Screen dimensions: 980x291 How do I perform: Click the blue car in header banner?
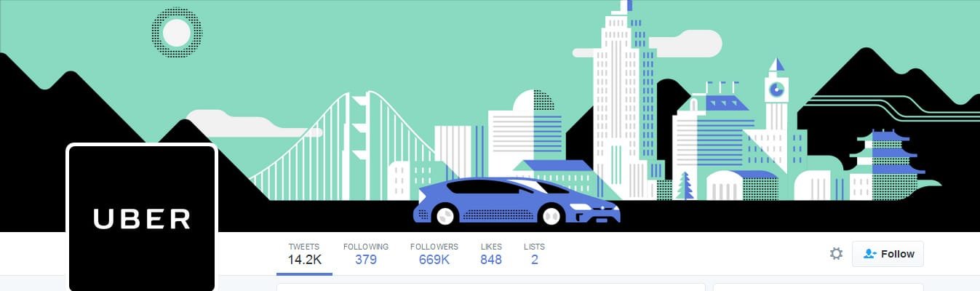tap(517, 201)
